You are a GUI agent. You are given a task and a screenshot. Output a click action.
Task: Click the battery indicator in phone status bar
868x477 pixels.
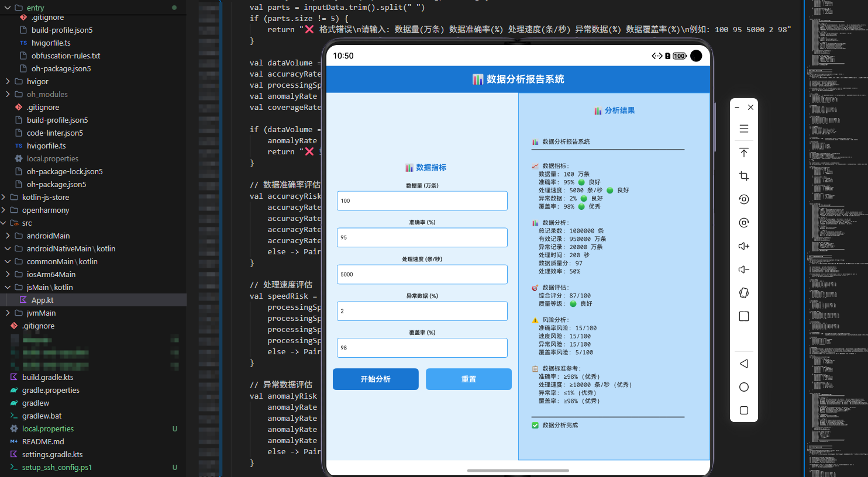pos(679,56)
